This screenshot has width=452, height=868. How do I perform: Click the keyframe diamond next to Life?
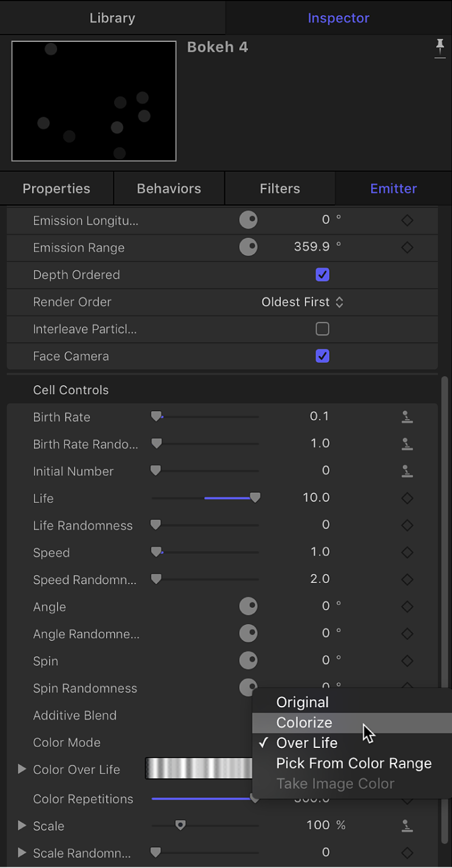pos(406,498)
